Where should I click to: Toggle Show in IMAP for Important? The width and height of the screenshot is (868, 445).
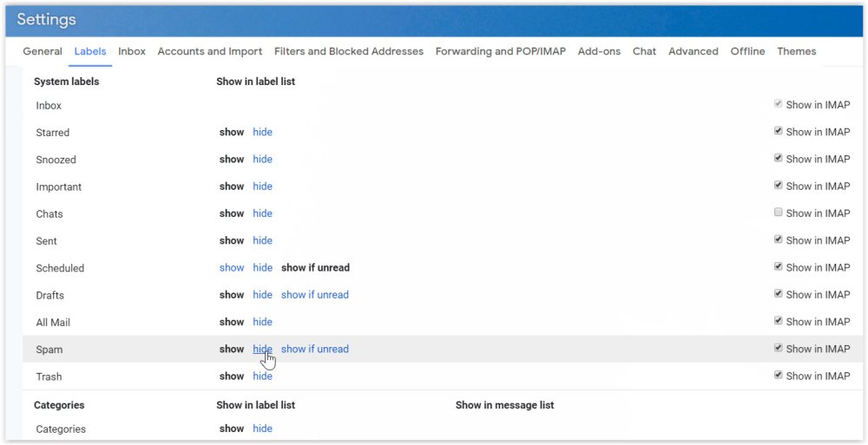click(779, 186)
